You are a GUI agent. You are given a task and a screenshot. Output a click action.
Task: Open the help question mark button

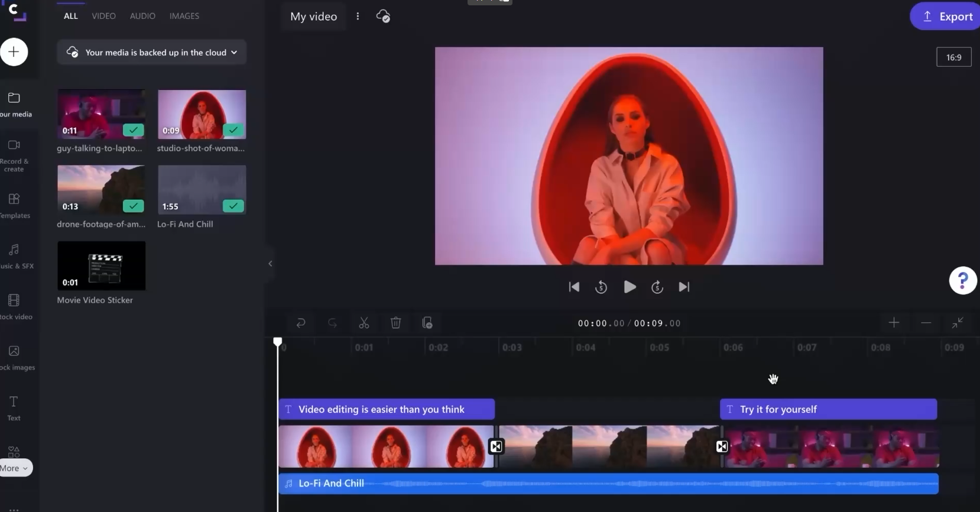[963, 280]
